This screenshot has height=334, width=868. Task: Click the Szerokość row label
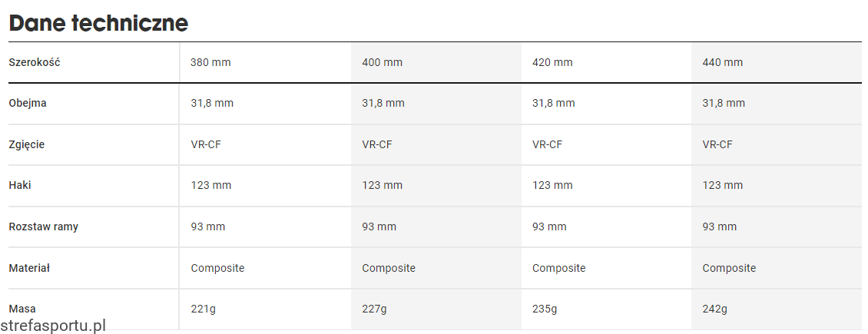(34, 62)
